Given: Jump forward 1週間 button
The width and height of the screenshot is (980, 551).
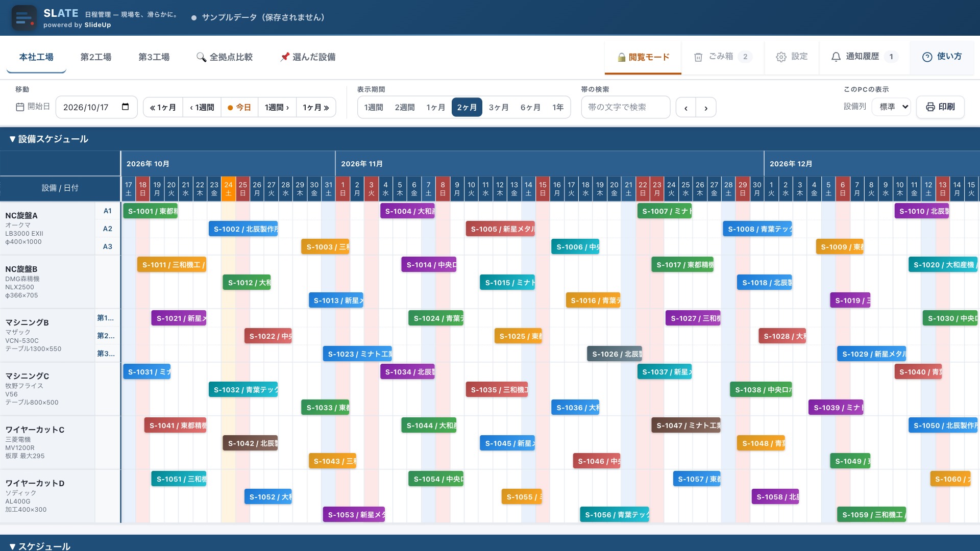Looking at the screenshot, I should [277, 107].
